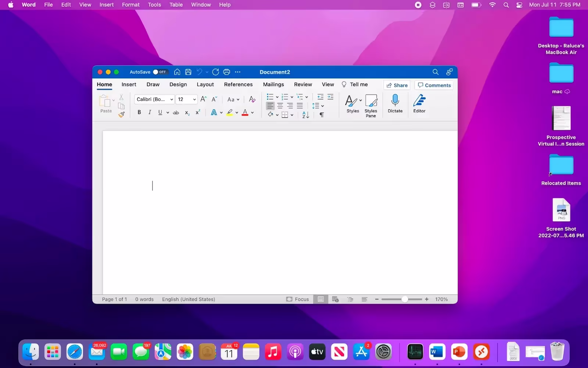
Task: Click the Sort A-Z icon
Action: point(305,115)
